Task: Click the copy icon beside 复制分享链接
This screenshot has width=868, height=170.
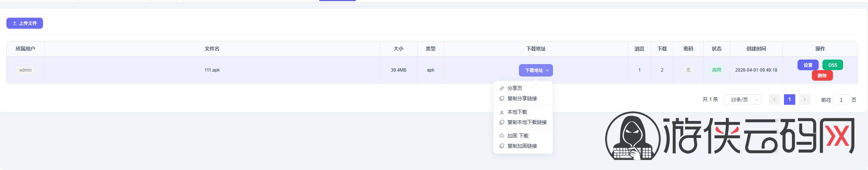Action: pos(502,98)
